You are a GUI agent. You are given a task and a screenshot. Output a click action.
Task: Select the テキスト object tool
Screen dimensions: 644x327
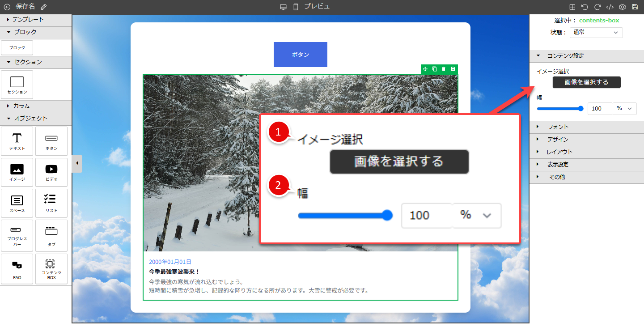click(17, 141)
